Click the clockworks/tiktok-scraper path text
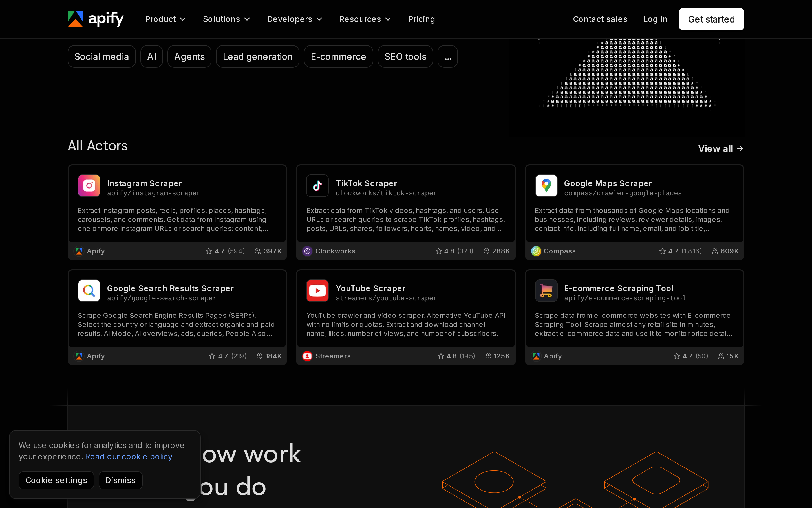 386,193
